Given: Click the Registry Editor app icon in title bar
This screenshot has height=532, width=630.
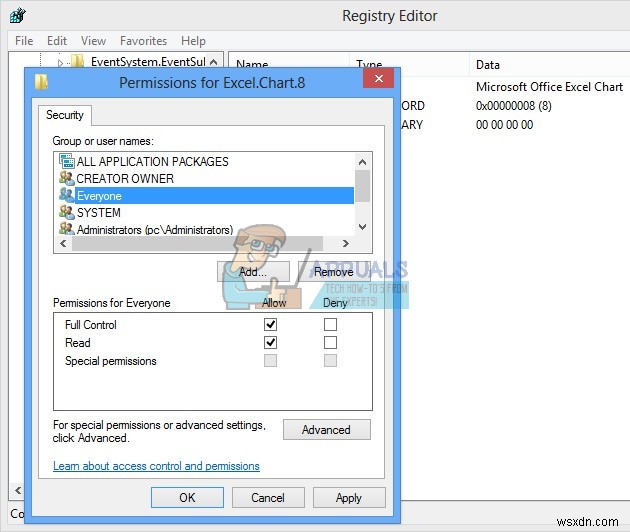Looking at the screenshot, I should pos(17,16).
